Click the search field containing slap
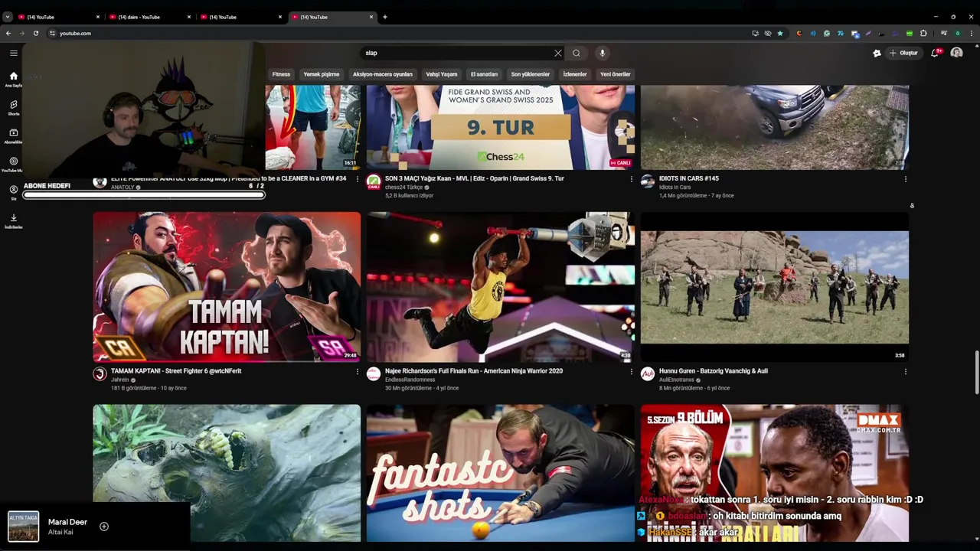 [457, 53]
